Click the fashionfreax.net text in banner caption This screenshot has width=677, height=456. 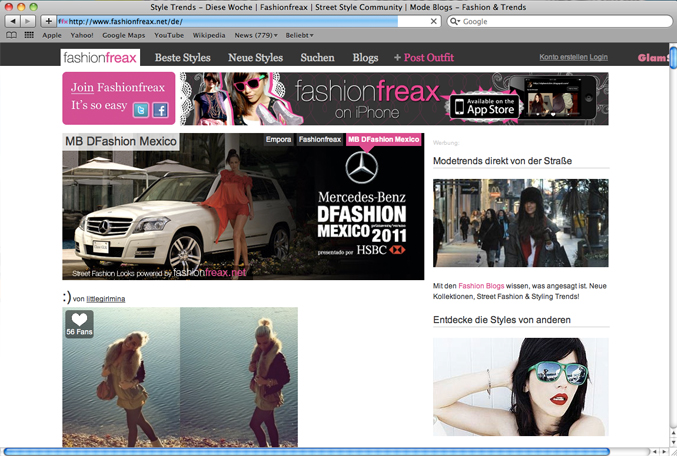tap(210, 273)
